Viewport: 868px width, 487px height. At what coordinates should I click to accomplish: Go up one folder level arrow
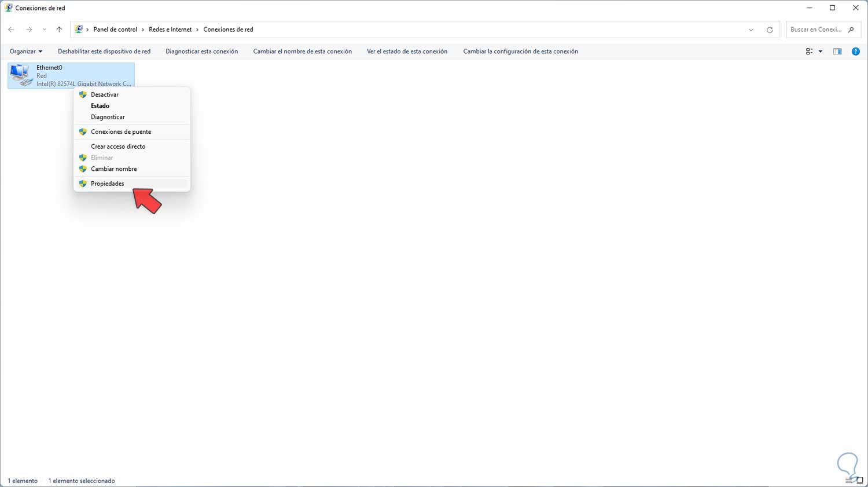(59, 30)
